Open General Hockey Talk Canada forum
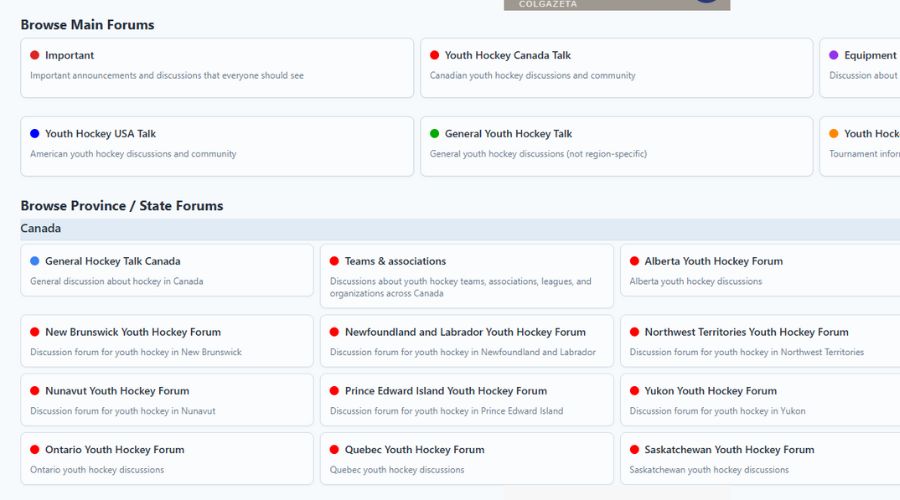This screenshot has width=900, height=500. pyautogui.click(x=167, y=270)
